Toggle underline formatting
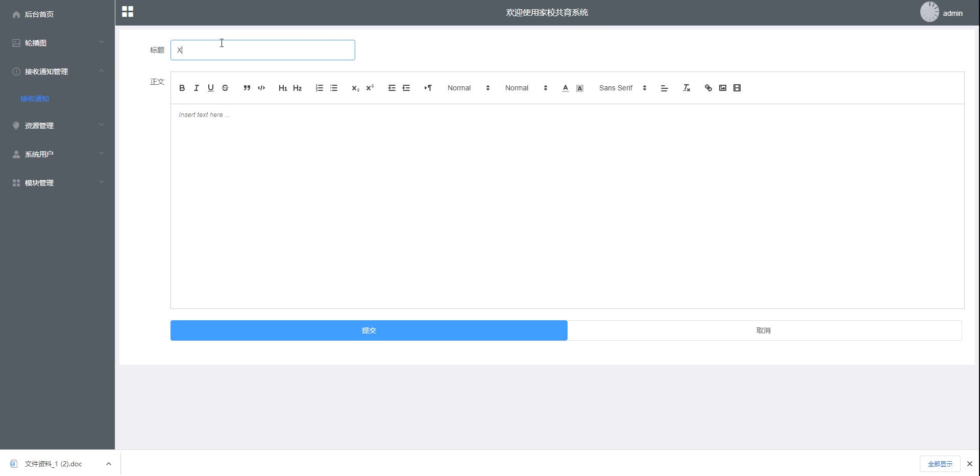This screenshot has height=476, width=980. click(x=210, y=88)
